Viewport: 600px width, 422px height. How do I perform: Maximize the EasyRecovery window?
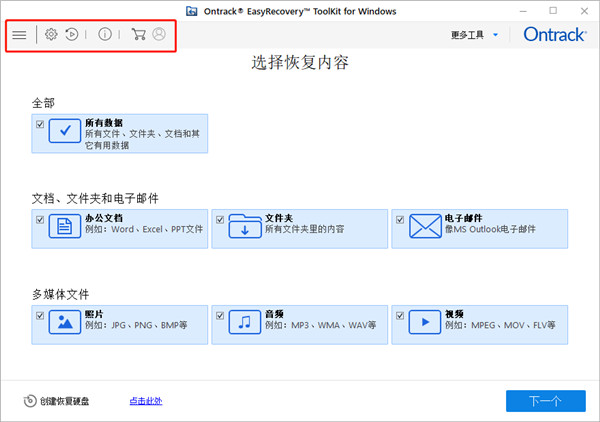[553, 11]
